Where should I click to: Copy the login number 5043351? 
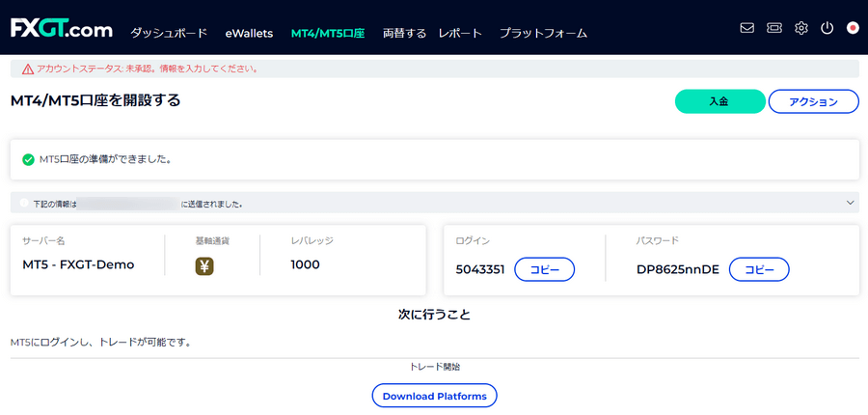545,270
